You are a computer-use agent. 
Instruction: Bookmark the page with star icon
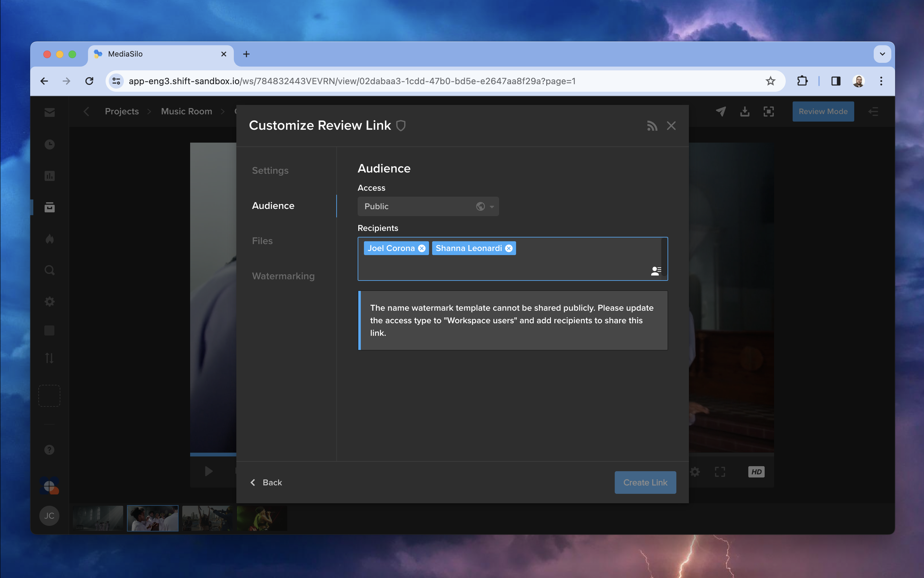coord(770,81)
